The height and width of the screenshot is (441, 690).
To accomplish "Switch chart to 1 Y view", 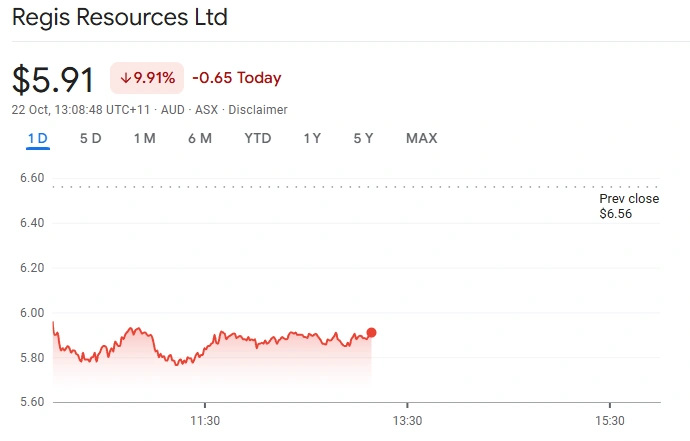I will 312,139.
